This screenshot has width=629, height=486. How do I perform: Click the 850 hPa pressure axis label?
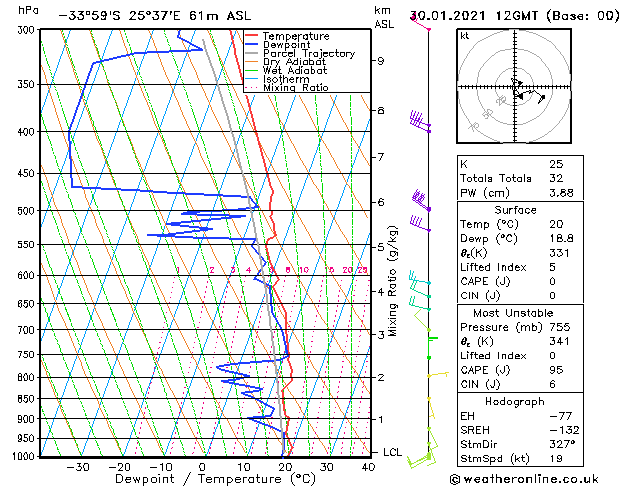pos(28,399)
